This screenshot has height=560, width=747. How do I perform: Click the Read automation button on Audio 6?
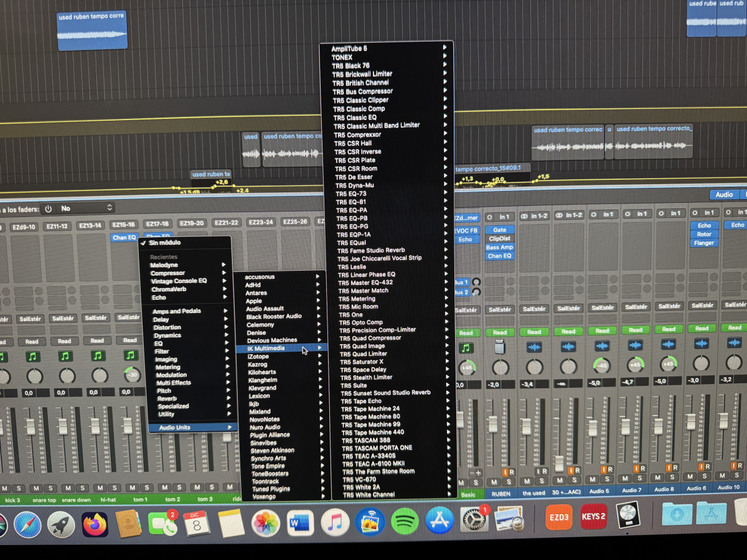(x=702, y=329)
